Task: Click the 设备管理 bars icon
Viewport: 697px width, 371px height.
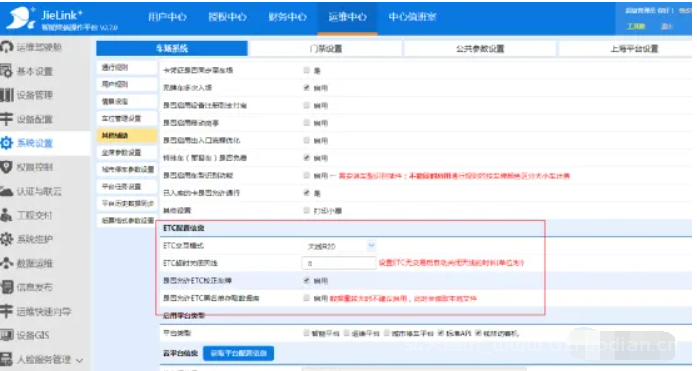Action: point(7,95)
